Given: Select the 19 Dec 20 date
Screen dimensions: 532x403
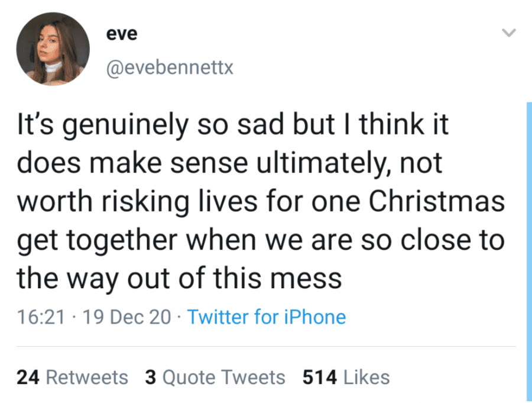Looking at the screenshot, I should point(126,317).
